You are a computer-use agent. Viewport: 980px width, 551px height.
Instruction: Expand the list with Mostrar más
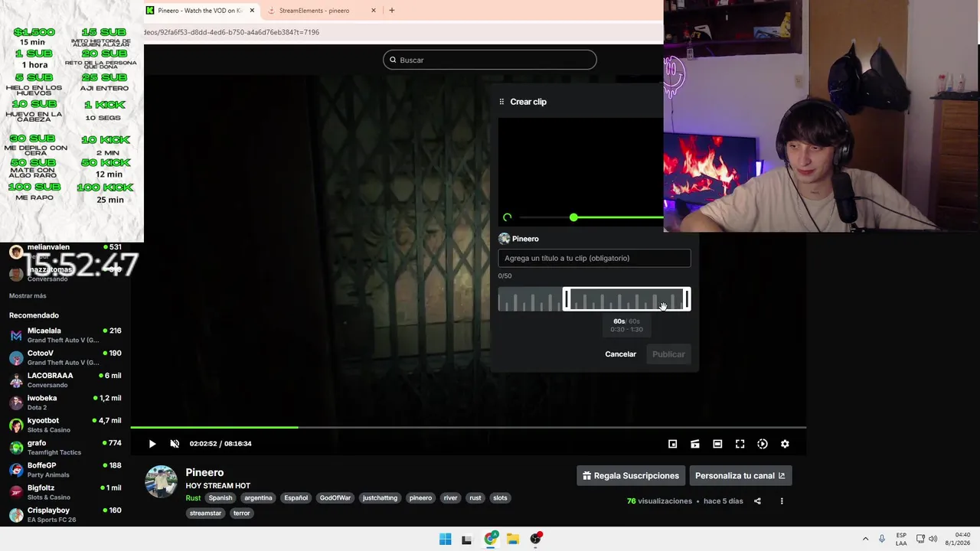point(28,296)
